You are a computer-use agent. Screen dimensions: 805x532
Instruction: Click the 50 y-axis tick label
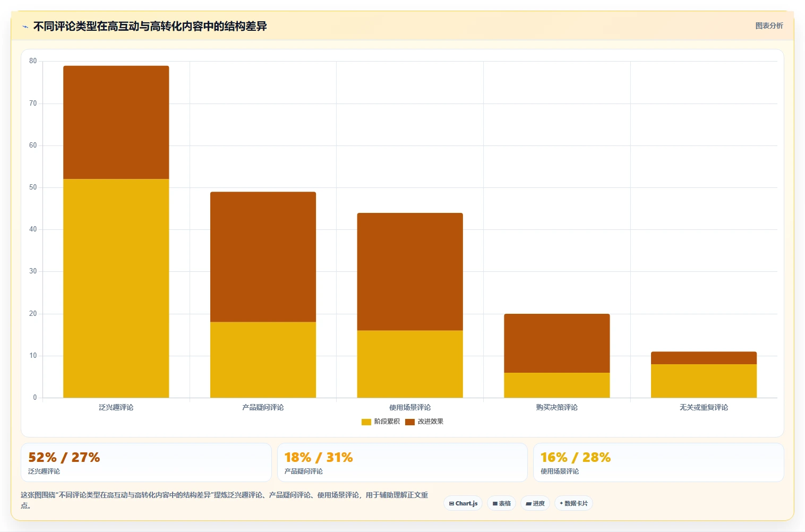tap(33, 187)
